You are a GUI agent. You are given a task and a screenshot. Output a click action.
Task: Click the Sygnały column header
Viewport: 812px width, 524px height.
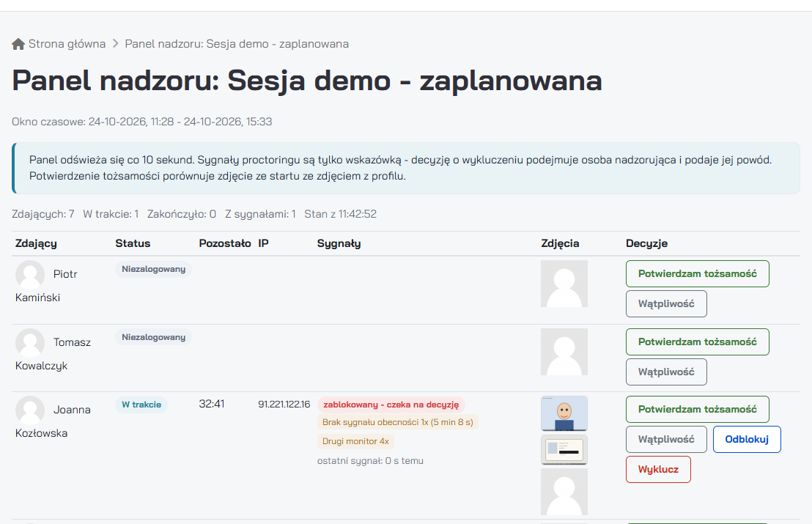(x=339, y=243)
